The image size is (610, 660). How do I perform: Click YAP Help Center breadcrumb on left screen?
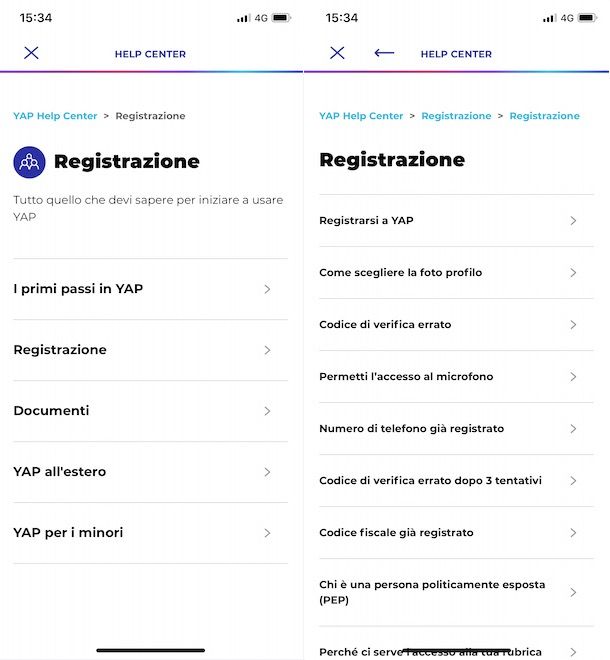55,116
